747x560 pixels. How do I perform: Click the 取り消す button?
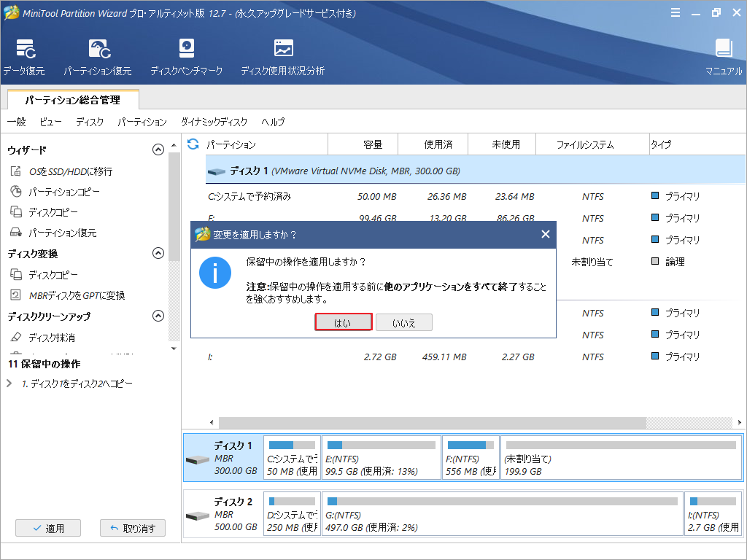132,528
